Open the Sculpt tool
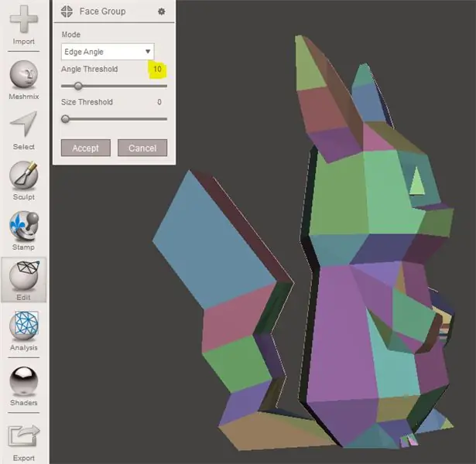 pyautogui.click(x=24, y=176)
